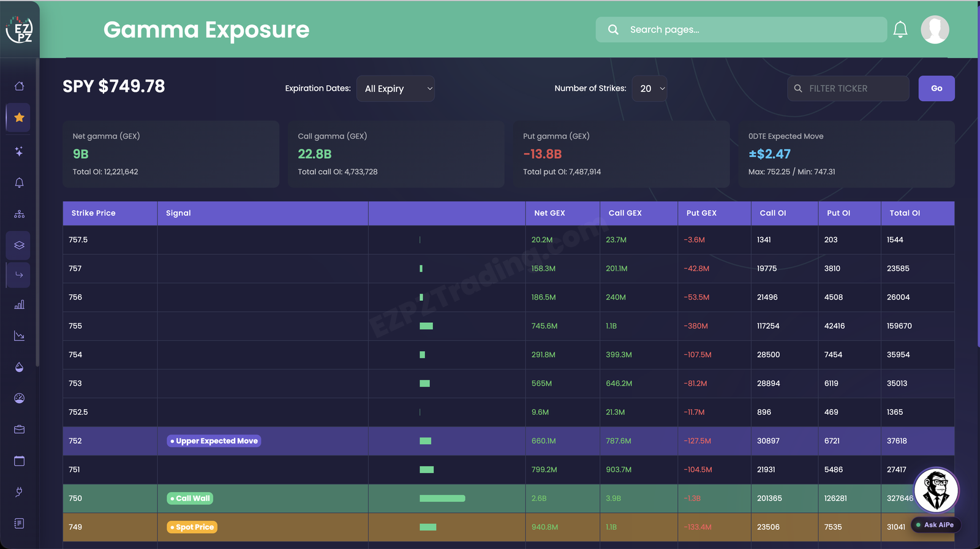Image resolution: width=980 pixels, height=549 pixels.
Task: Focus the Search pages field
Action: (x=741, y=29)
